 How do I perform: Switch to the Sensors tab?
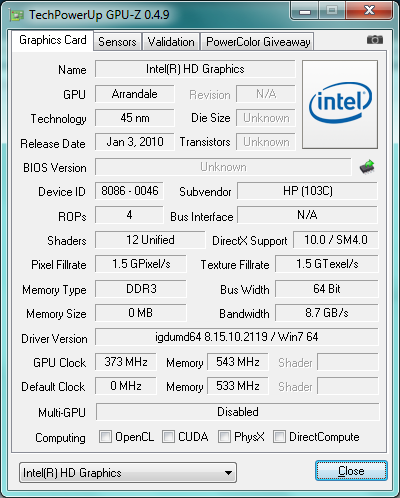[x=117, y=42]
